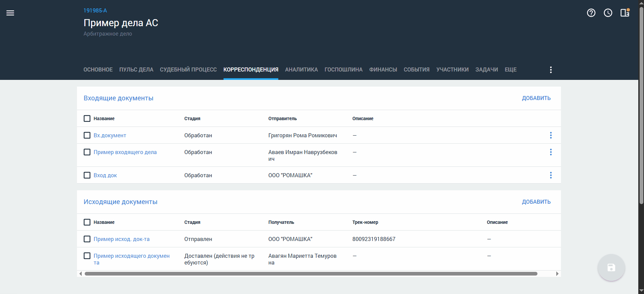Click the floating save button
Image resolution: width=644 pixels, height=294 pixels.
pyautogui.click(x=611, y=267)
